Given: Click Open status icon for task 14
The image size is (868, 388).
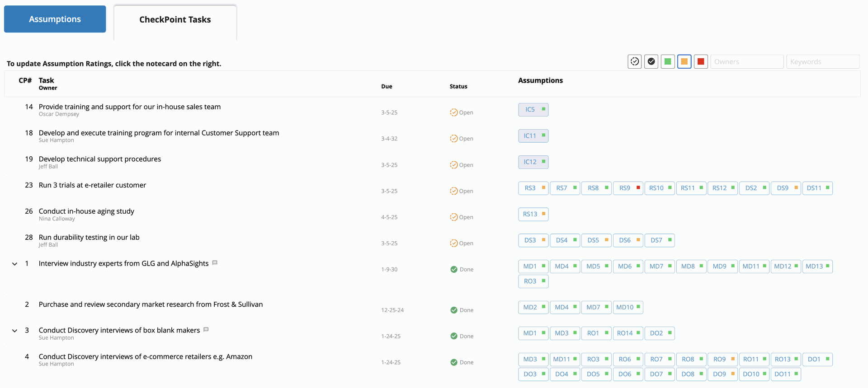Looking at the screenshot, I should [x=453, y=112].
